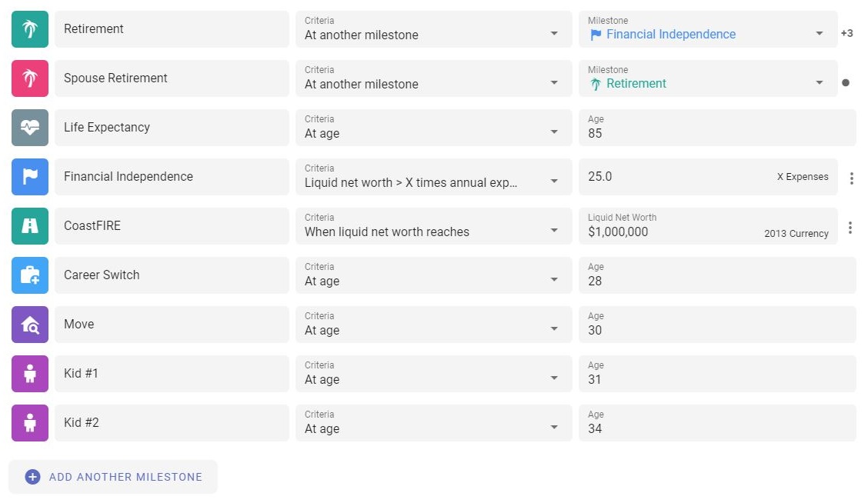
Task: Click the pink Spouse Retirement icon
Action: 30,78
